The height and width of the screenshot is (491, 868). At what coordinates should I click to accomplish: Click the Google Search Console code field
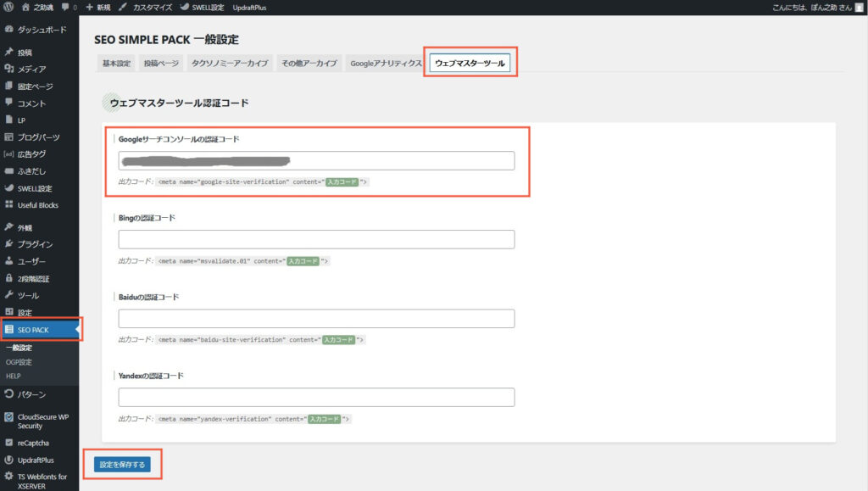(x=316, y=160)
